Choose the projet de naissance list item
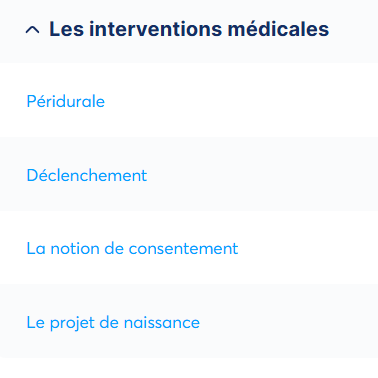Image resolution: width=378 pixels, height=378 pixels. 189,321
